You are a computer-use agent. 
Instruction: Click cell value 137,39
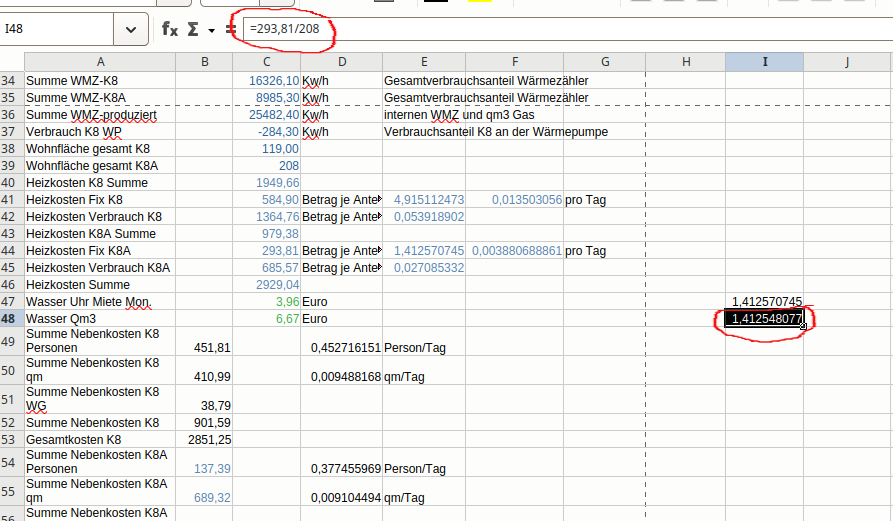(204, 462)
